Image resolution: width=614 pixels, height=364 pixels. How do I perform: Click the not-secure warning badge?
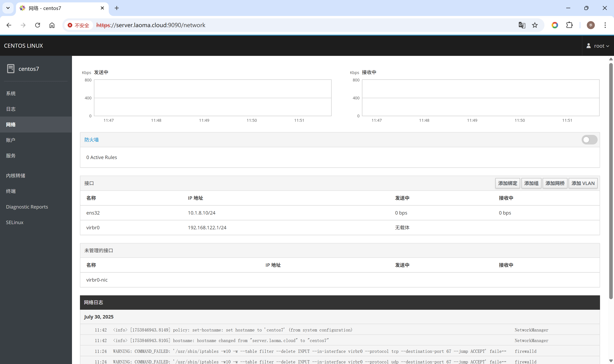(78, 25)
